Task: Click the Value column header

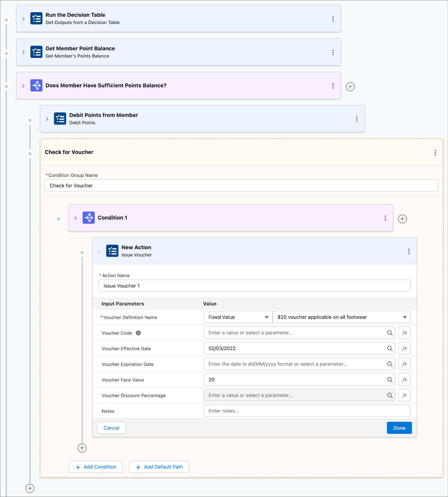Action: click(x=210, y=304)
